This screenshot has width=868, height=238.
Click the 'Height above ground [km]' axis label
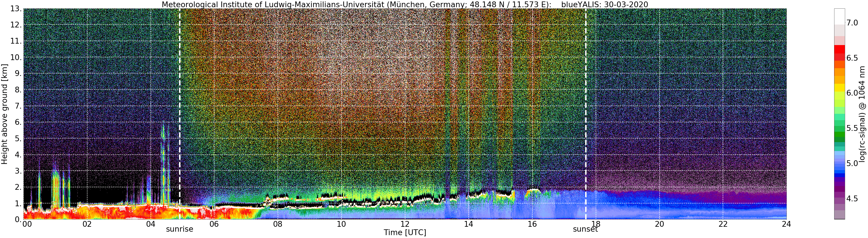click(x=4, y=114)
